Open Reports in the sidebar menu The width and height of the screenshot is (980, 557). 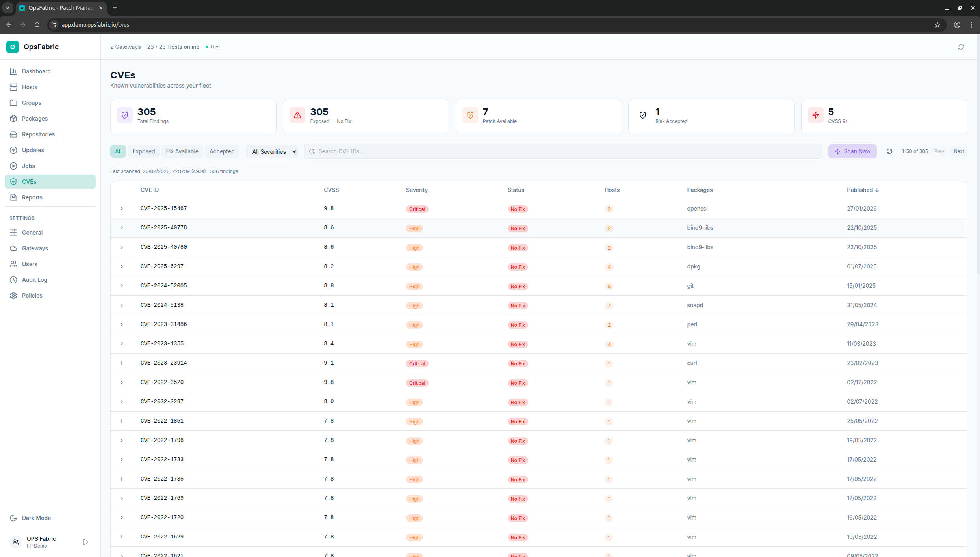(x=32, y=197)
